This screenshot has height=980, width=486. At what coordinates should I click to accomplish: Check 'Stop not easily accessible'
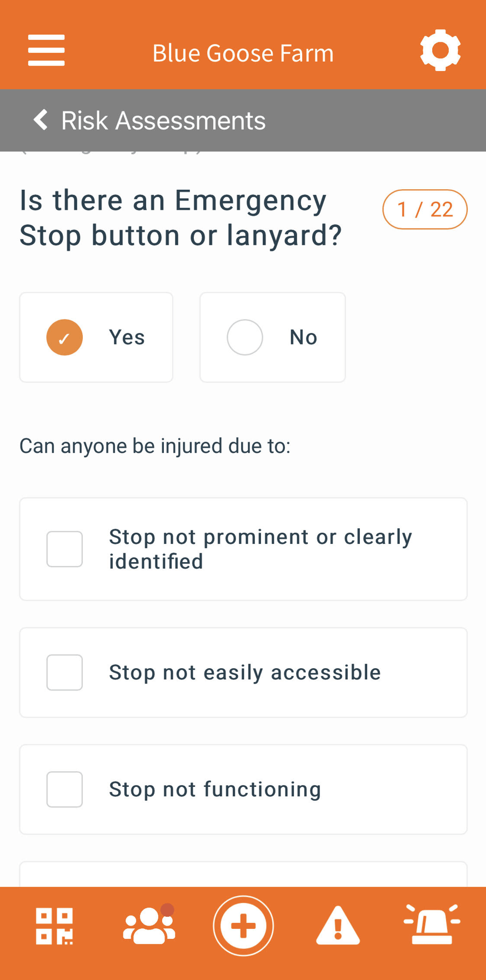click(x=64, y=672)
